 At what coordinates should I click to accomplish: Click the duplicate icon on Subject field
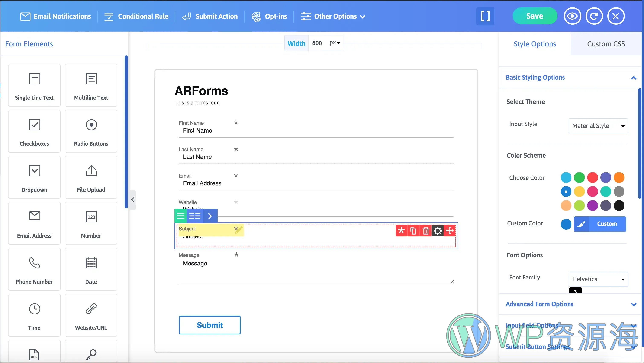(x=413, y=230)
